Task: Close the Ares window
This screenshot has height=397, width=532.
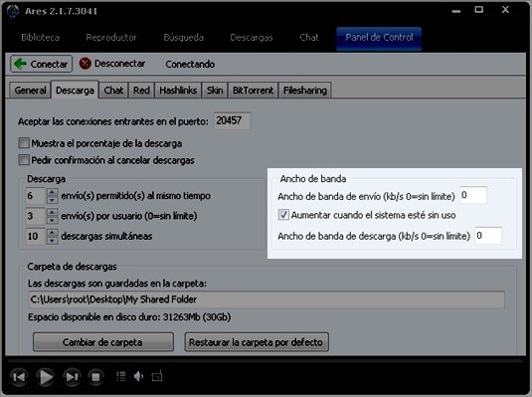Action: pos(505,10)
